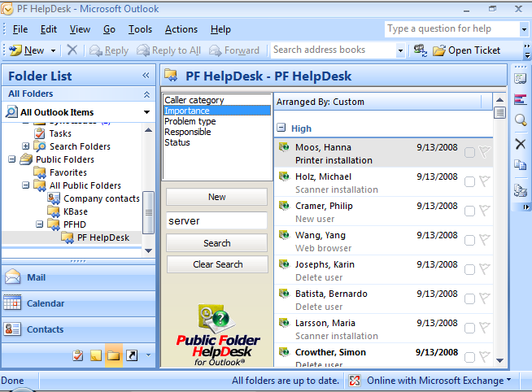
Task: Open the Tools menu
Action: (x=140, y=29)
